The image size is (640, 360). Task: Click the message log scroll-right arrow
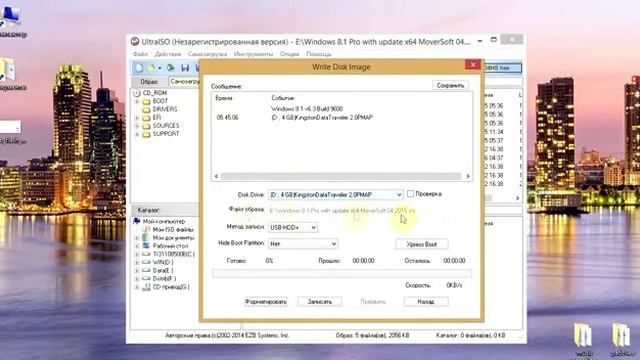click(468, 176)
